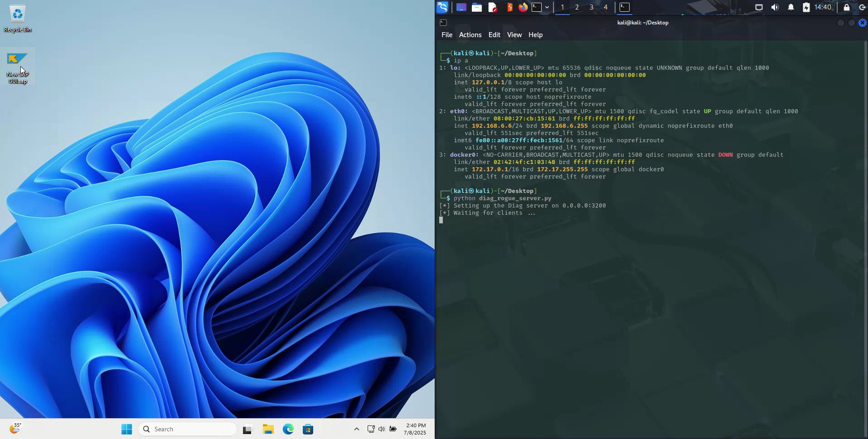Launch Firefox from the Kali panel

(523, 7)
